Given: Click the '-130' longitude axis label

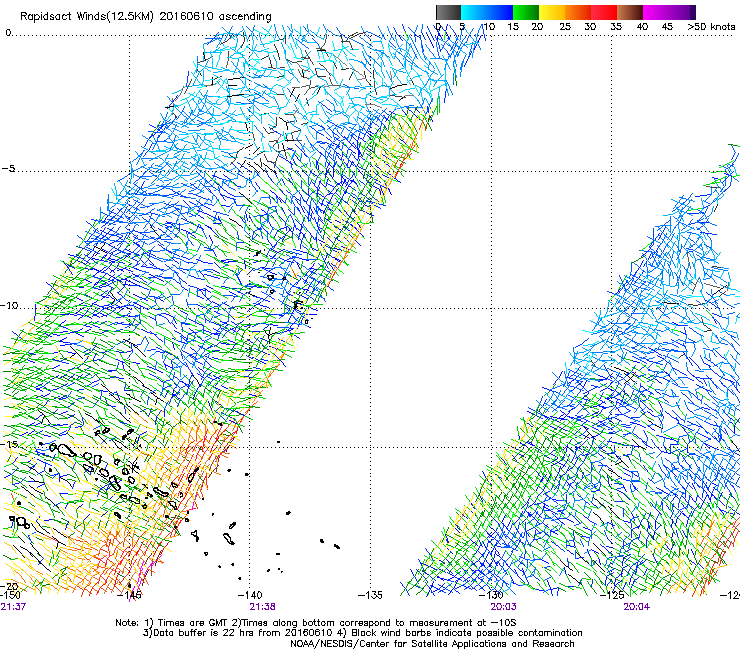Looking at the screenshot, I should point(491,595).
